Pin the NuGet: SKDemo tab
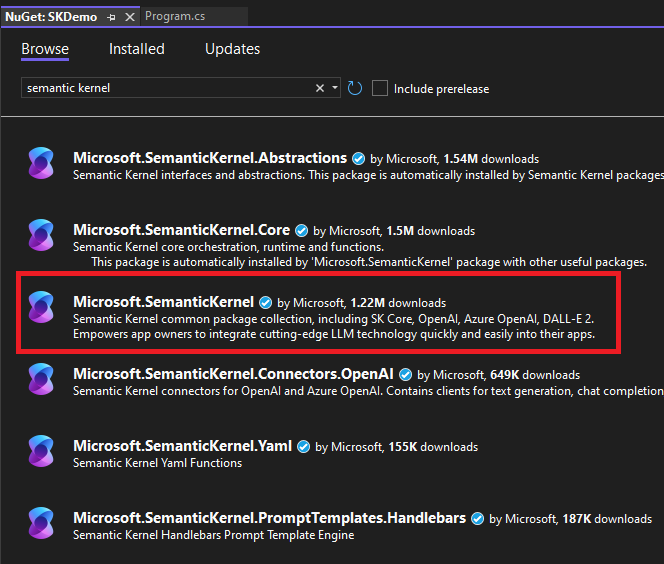This screenshot has height=564, width=664. 111,17
